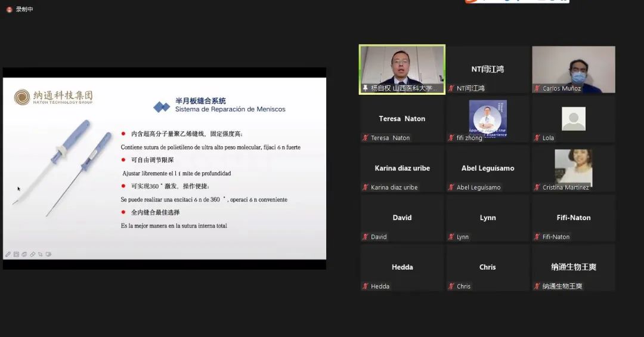Click the round icon after the slide list icon
644x337 pixels.
coord(24,255)
